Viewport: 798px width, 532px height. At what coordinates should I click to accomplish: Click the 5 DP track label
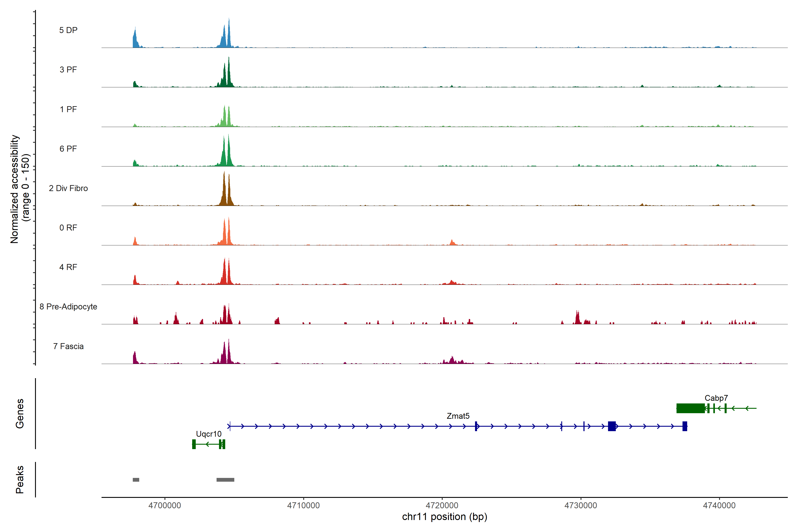68,30
